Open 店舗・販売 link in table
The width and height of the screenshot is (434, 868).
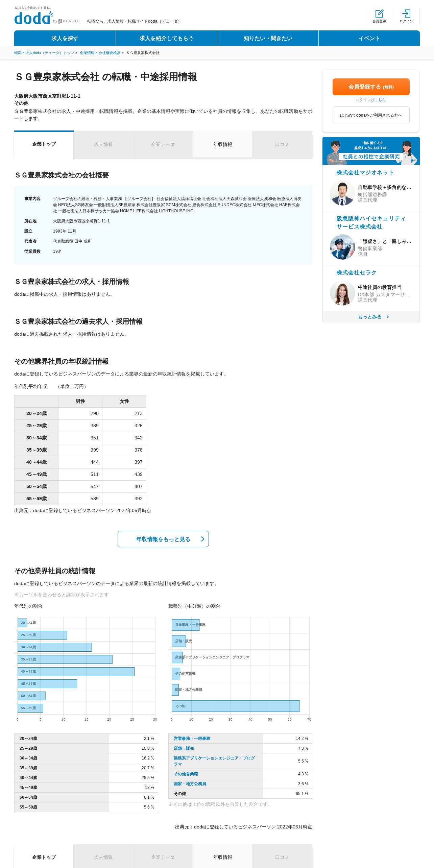pos(184,748)
